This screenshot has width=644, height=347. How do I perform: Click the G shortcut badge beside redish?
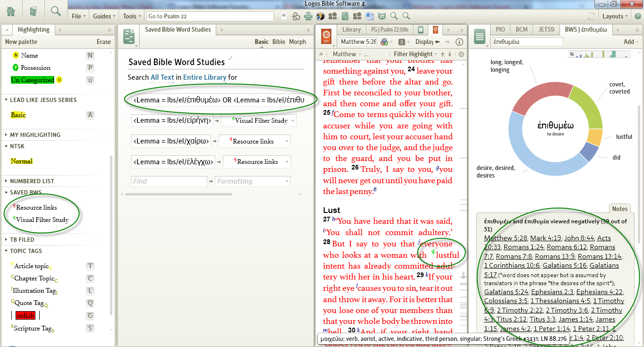[90, 315]
